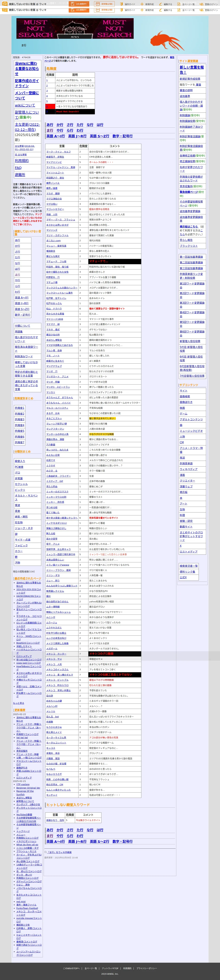Viewport: 220px width, 980px height.
Task: Open the メンバー登録について link
Action: [x=27, y=96]
